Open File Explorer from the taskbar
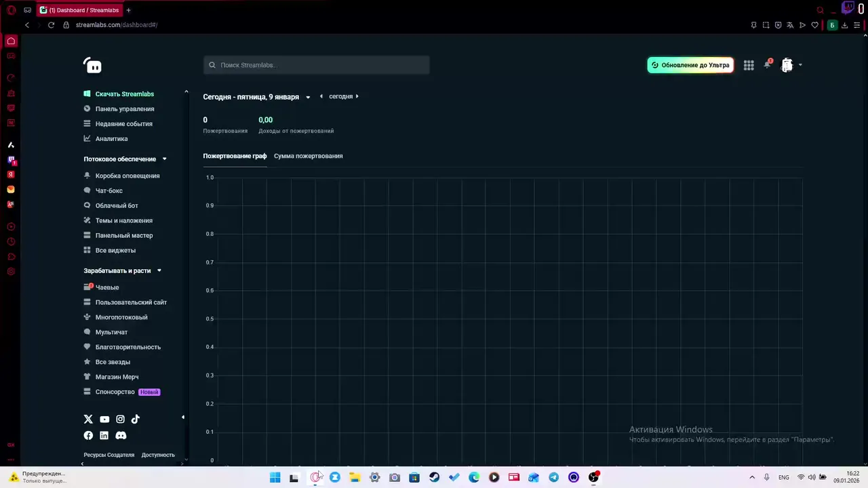868x488 pixels. pos(355,477)
